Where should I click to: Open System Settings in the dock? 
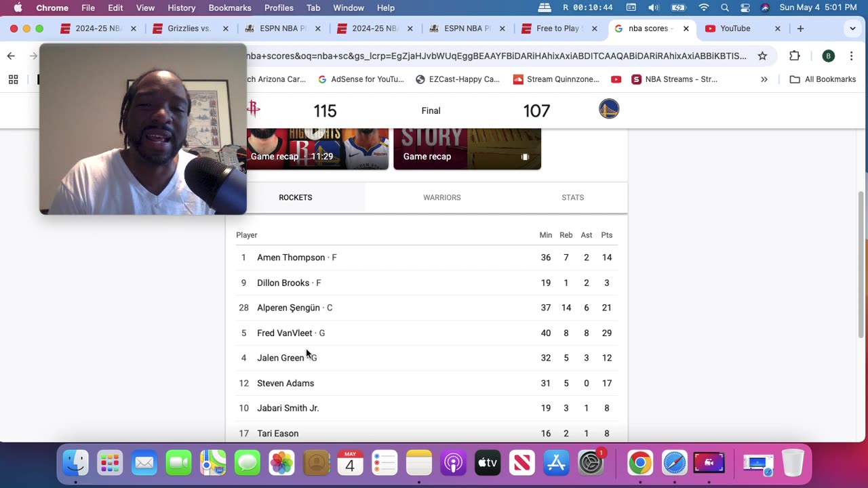point(592,464)
